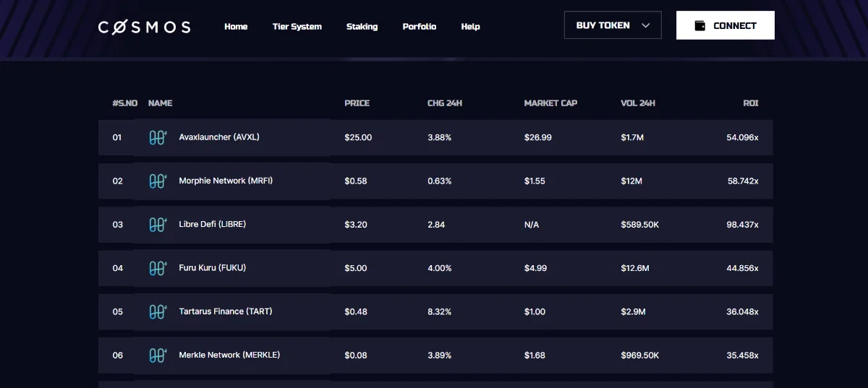Sort by the MARKET CAP column header

(x=550, y=103)
